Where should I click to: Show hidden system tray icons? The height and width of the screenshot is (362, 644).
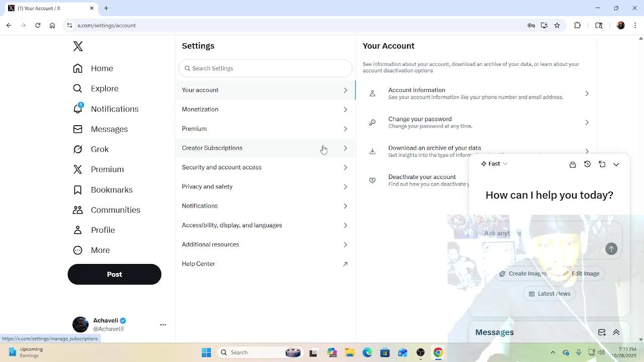(553, 352)
